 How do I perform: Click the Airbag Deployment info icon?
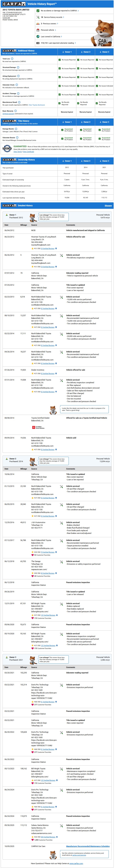[18, 76]
